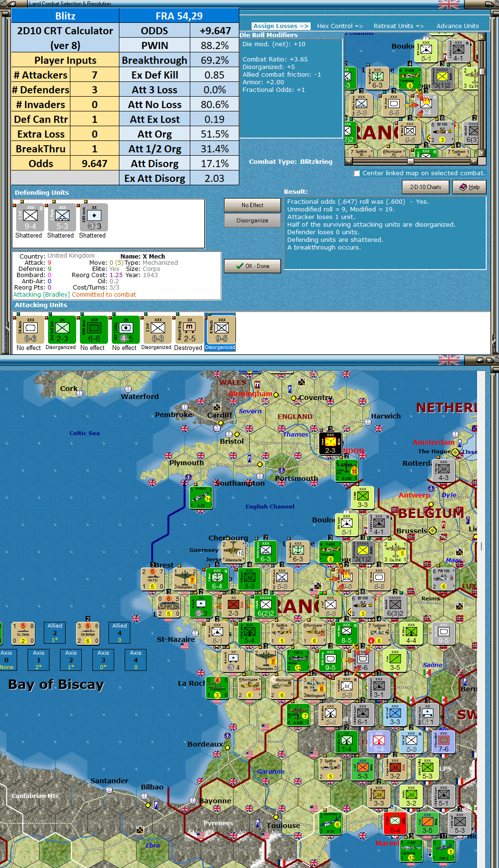Select the I Inf 9-4 defending unit
The image size is (499, 868).
click(x=30, y=218)
